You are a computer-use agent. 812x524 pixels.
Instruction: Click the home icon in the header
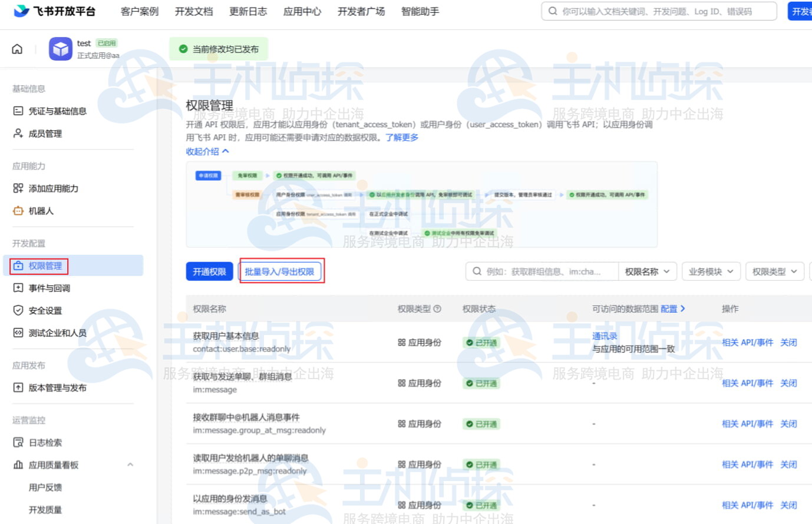pos(17,49)
